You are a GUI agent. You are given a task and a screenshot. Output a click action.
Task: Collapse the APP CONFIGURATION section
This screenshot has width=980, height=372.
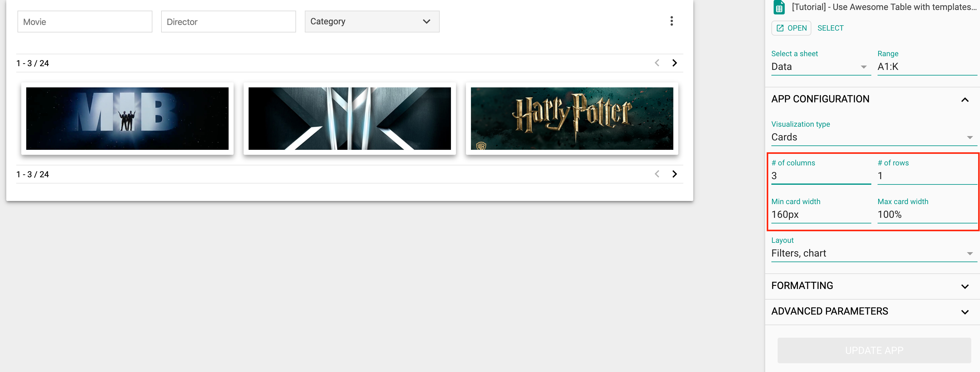pyautogui.click(x=965, y=100)
